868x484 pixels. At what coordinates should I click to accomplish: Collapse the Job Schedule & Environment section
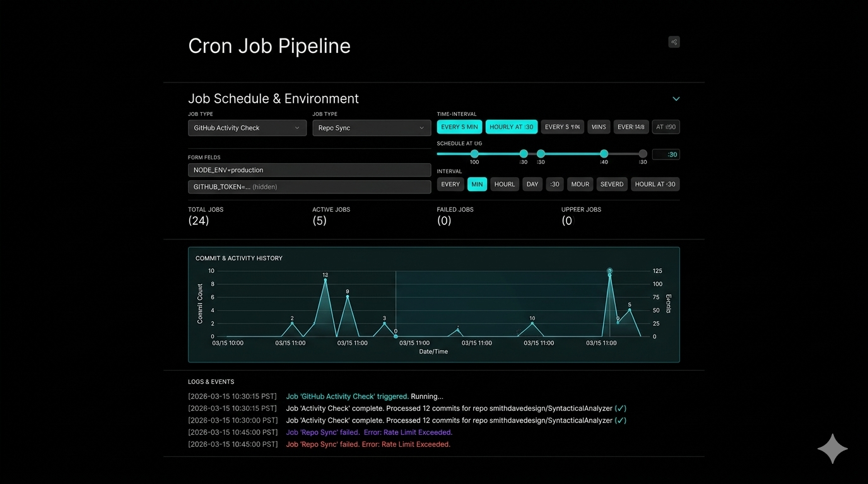coord(676,99)
